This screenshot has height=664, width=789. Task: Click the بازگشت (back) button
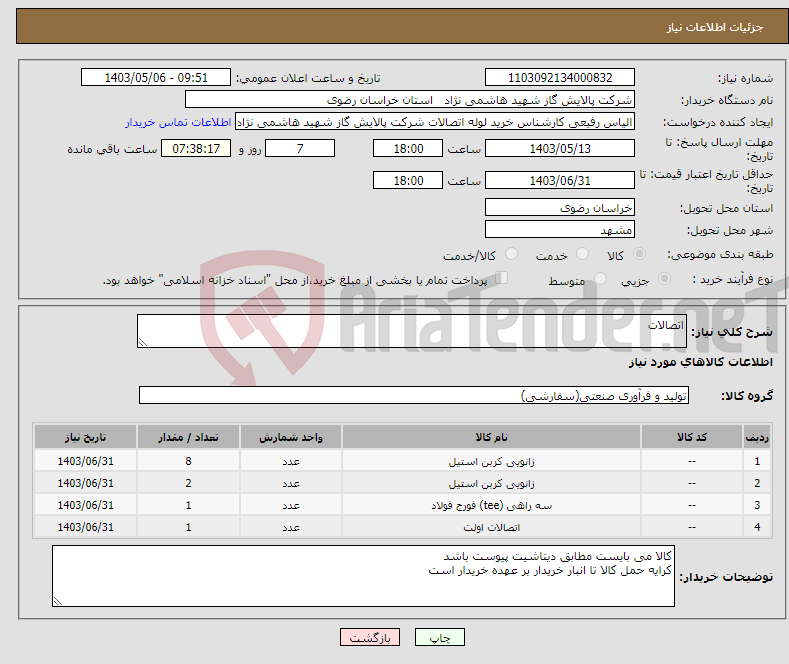point(370,637)
